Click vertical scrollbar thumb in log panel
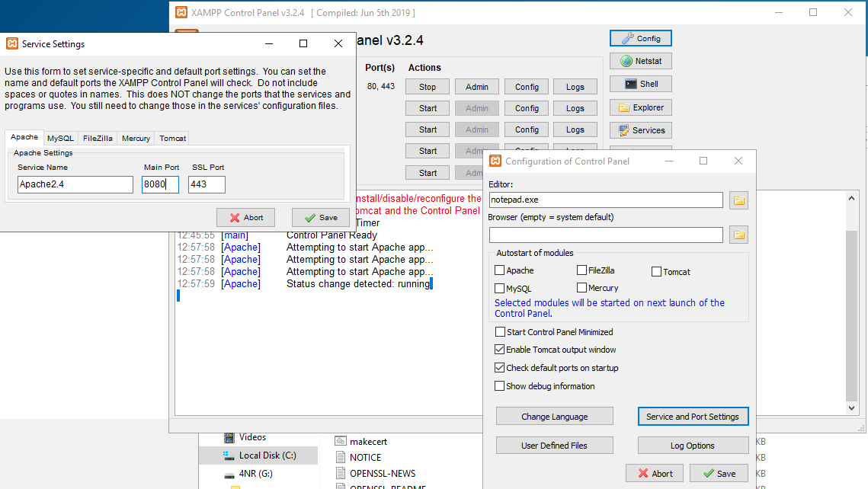This screenshot has height=489, width=868. 851,315
